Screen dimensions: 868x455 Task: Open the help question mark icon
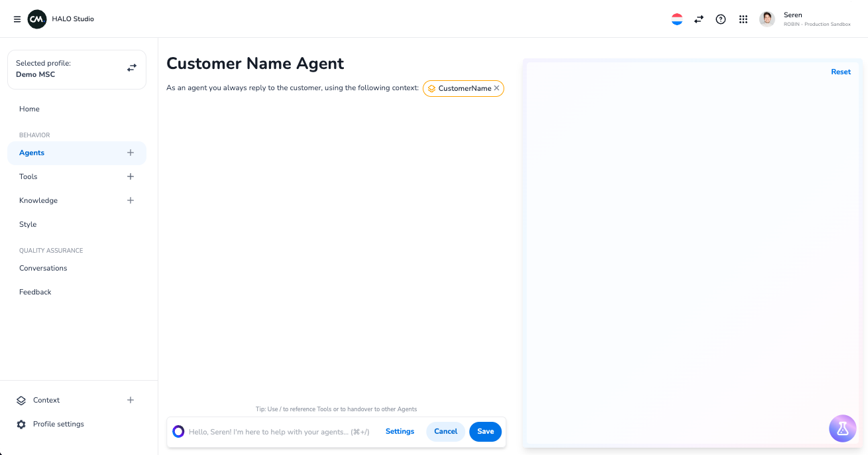tap(720, 19)
